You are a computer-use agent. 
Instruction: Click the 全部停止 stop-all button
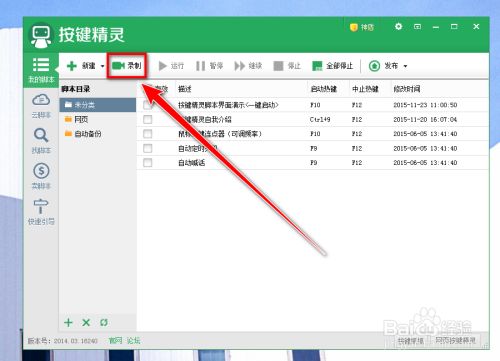(332, 66)
